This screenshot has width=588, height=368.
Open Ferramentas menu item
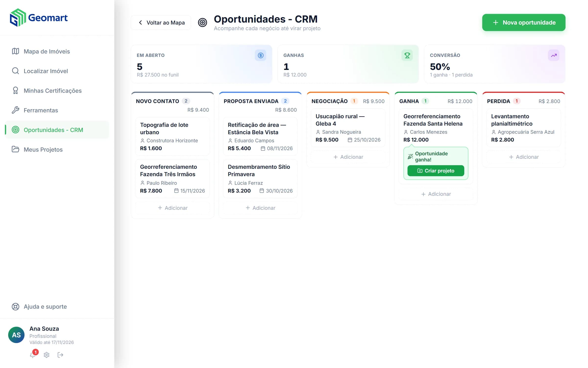point(57,110)
